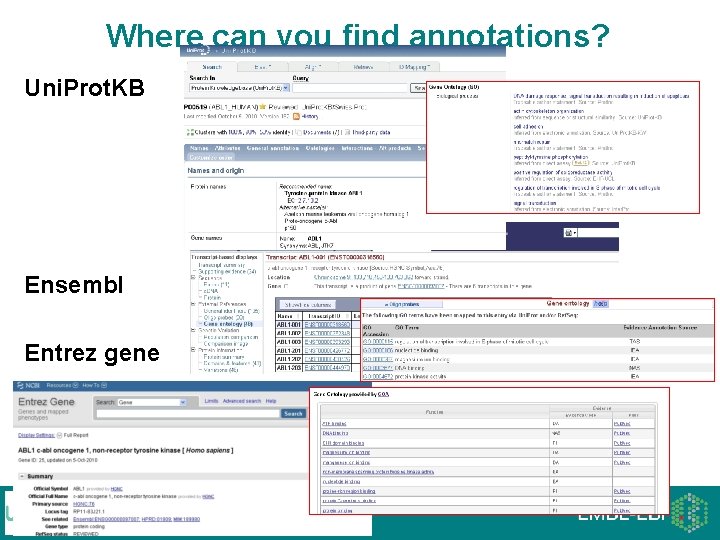Click the green Clusters icon in UniProt

coord(190,132)
